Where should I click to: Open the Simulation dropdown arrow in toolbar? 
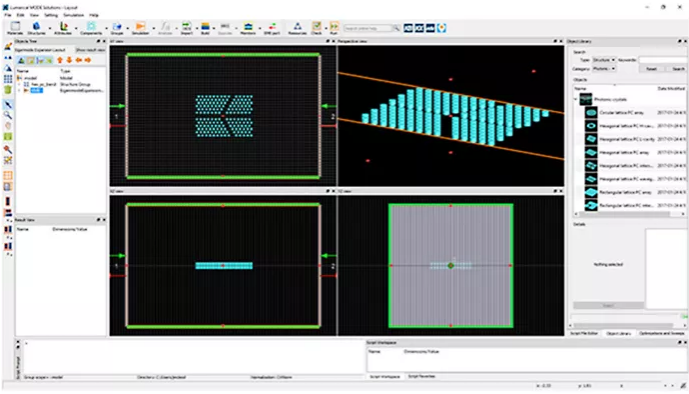pyautogui.click(x=153, y=29)
